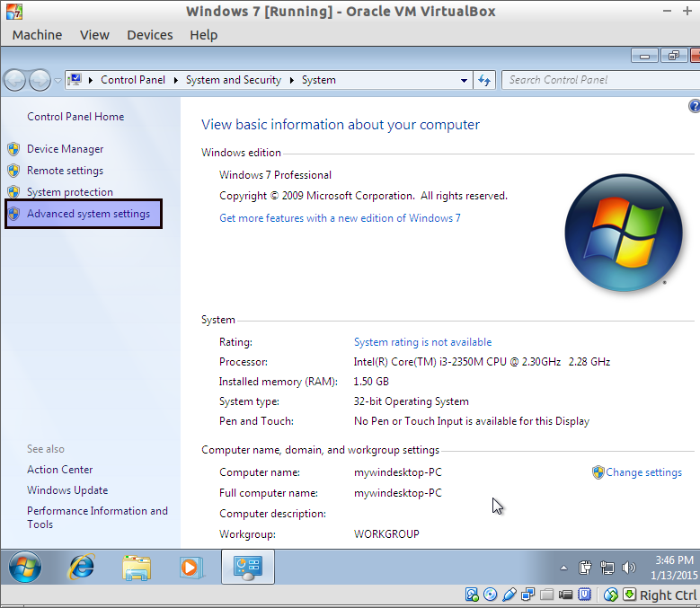Expand the arrow after System and Security
This screenshot has height=608, width=700.
[292, 80]
